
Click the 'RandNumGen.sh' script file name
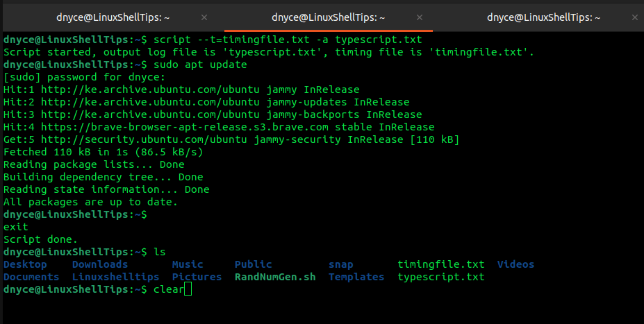point(275,277)
